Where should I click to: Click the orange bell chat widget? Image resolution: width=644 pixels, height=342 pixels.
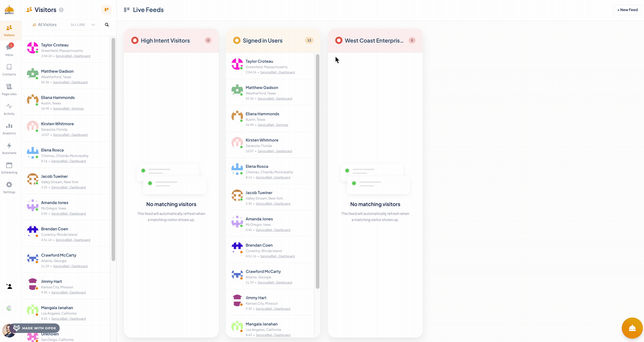point(632,328)
